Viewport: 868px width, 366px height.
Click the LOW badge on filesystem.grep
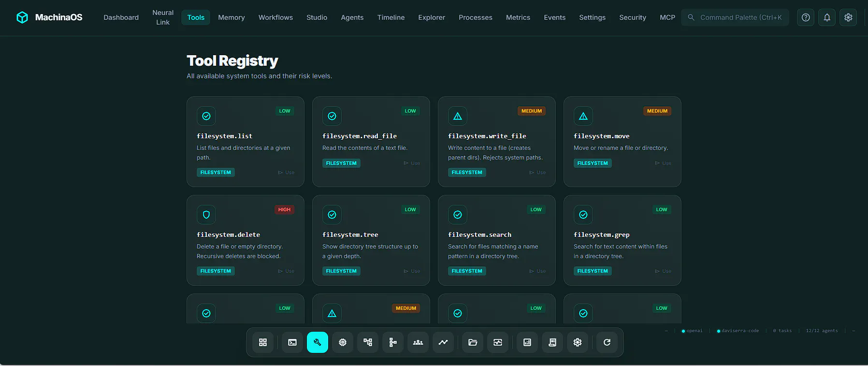[x=662, y=210]
